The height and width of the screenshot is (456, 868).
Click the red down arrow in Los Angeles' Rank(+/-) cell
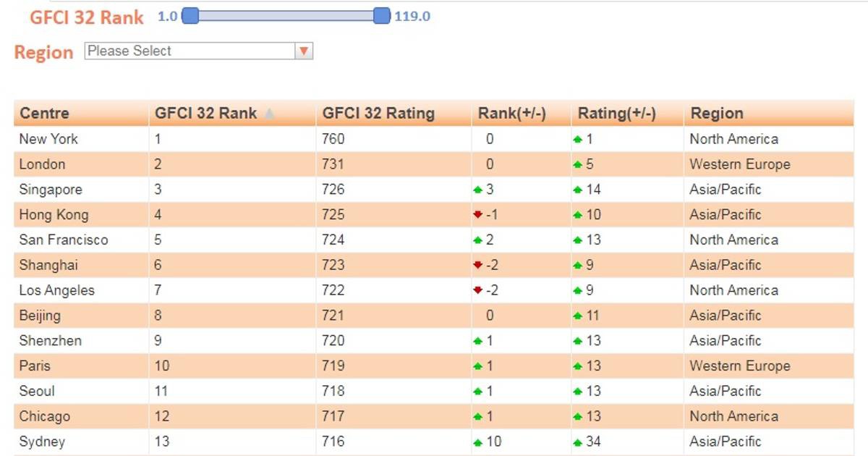pyautogui.click(x=477, y=290)
